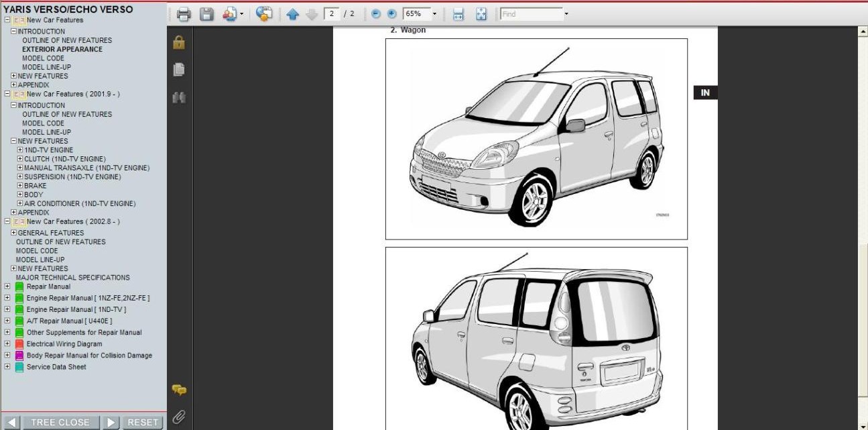Click the rear view Wagon car illustration
868x430 pixels.
(536, 339)
